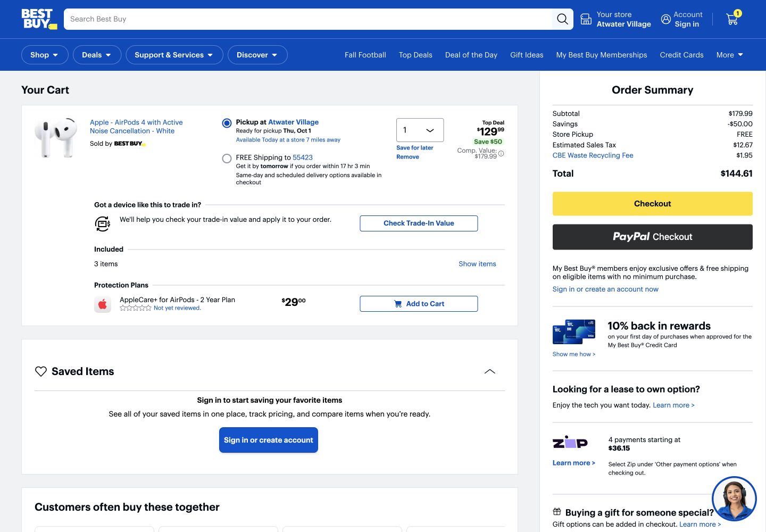Click the Comp. Value info icon

[x=501, y=154]
